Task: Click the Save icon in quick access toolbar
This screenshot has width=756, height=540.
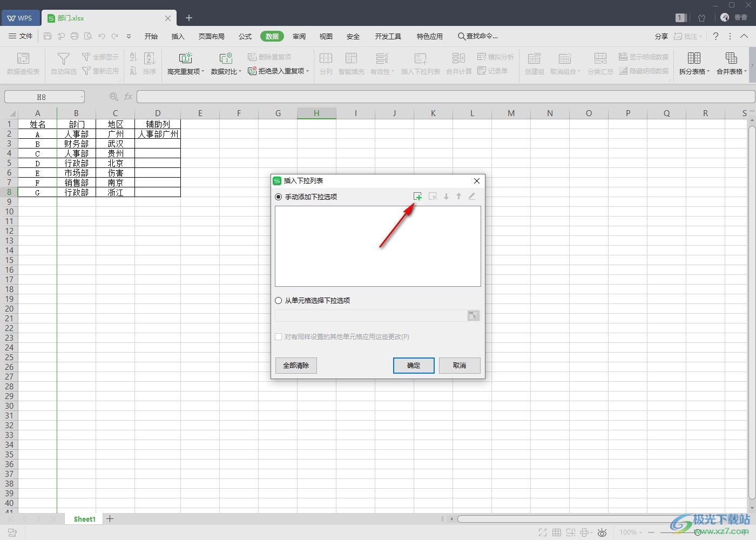Action: [x=48, y=36]
